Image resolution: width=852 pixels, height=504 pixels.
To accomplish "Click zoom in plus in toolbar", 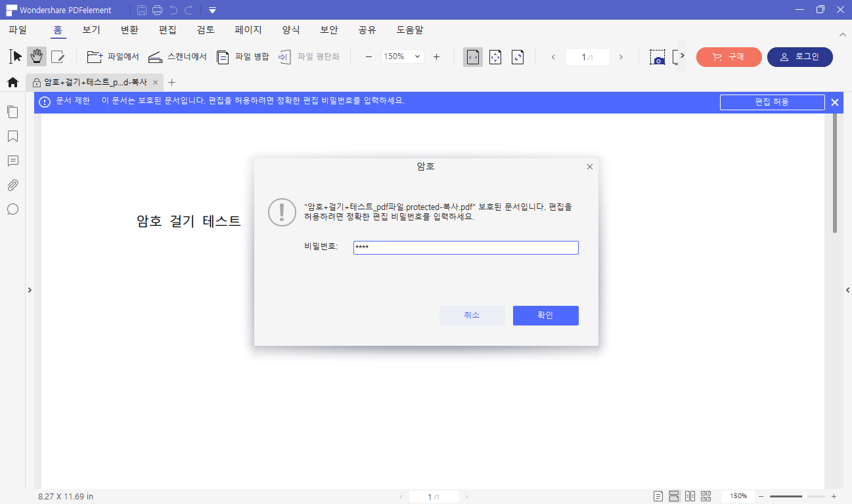I will pos(436,57).
